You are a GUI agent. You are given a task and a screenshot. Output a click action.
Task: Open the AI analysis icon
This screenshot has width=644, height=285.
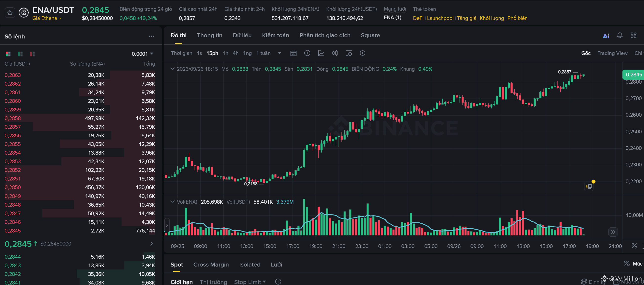[606, 36]
